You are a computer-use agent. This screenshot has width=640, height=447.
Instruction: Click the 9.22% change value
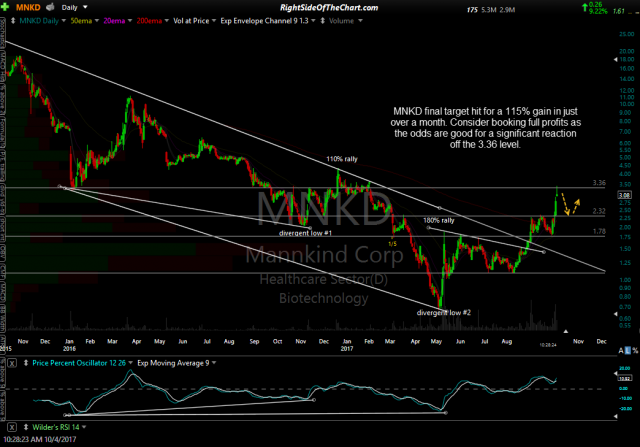pyautogui.click(x=598, y=11)
